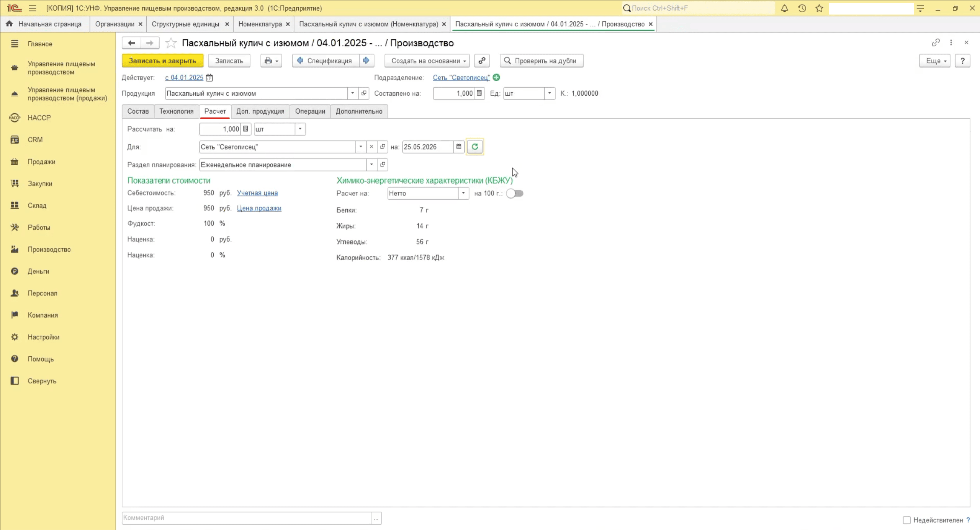980x530 pixels.
Task: Open Раздел планирования value card icon
Action: (x=383, y=165)
